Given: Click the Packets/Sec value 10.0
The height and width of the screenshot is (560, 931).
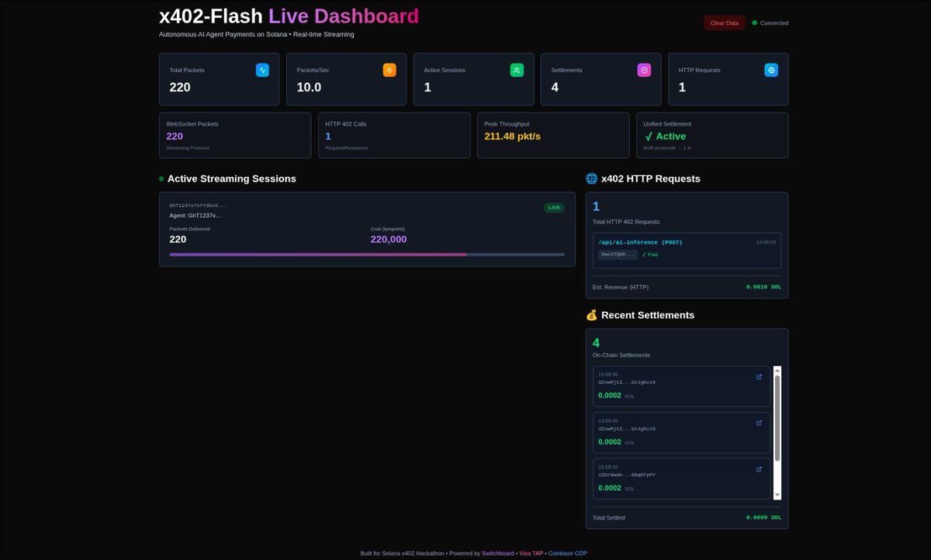Looking at the screenshot, I should (309, 88).
